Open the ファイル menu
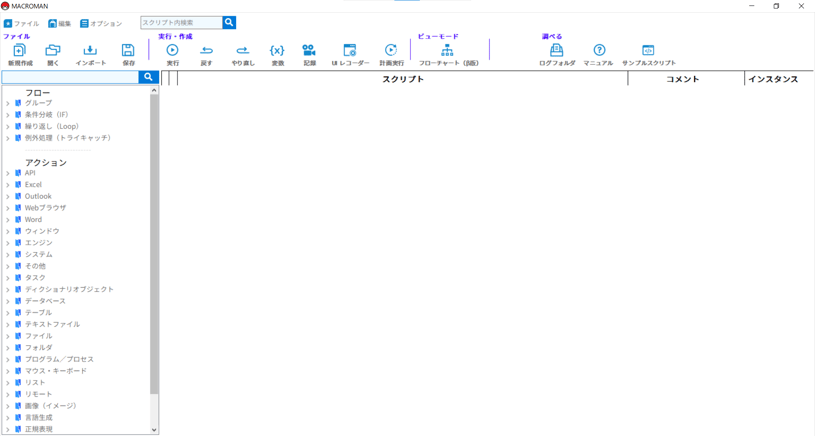Image resolution: width=815 pixels, height=436 pixels. pos(21,23)
